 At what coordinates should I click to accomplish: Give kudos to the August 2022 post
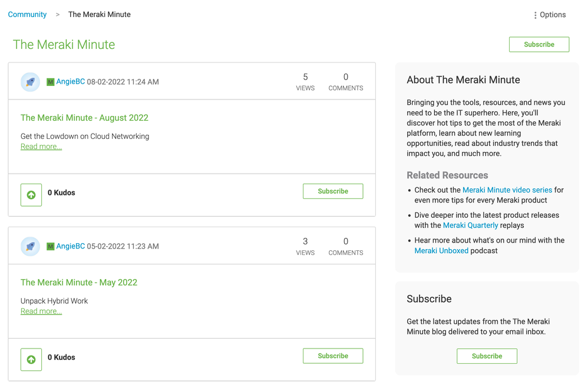(x=31, y=195)
